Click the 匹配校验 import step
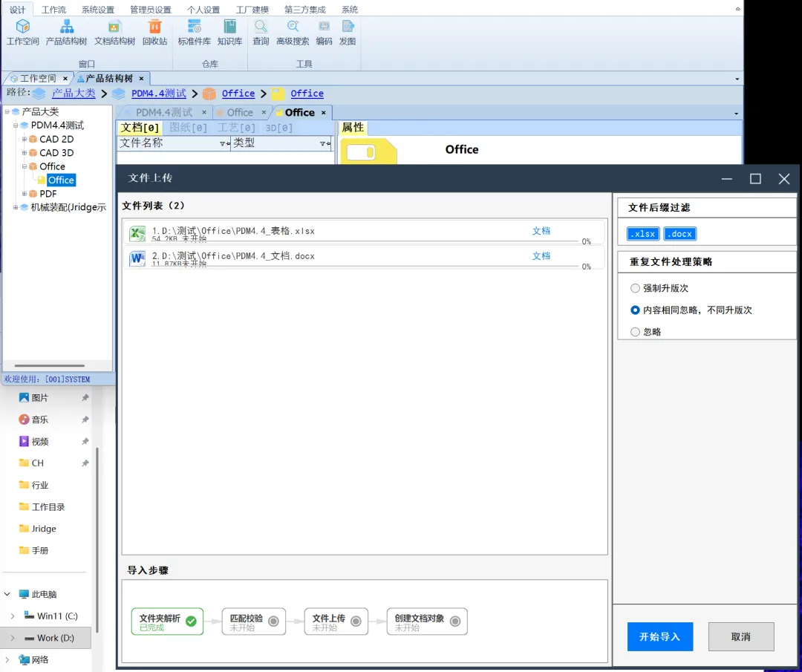This screenshot has width=802, height=672. [254, 622]
